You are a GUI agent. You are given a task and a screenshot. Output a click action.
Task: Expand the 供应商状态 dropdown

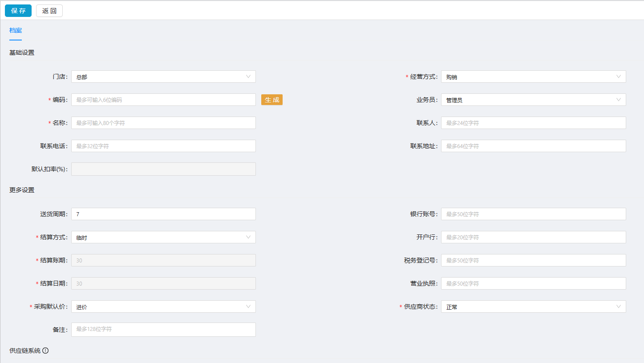(533, 307)
